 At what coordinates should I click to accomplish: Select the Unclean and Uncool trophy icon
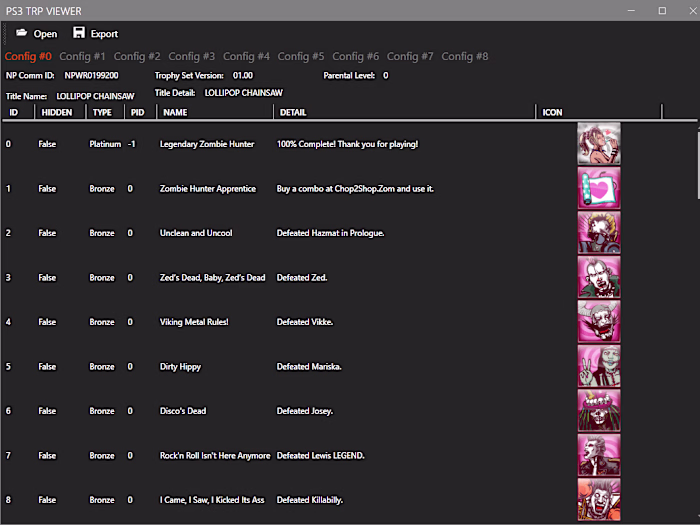coord(598,233)
